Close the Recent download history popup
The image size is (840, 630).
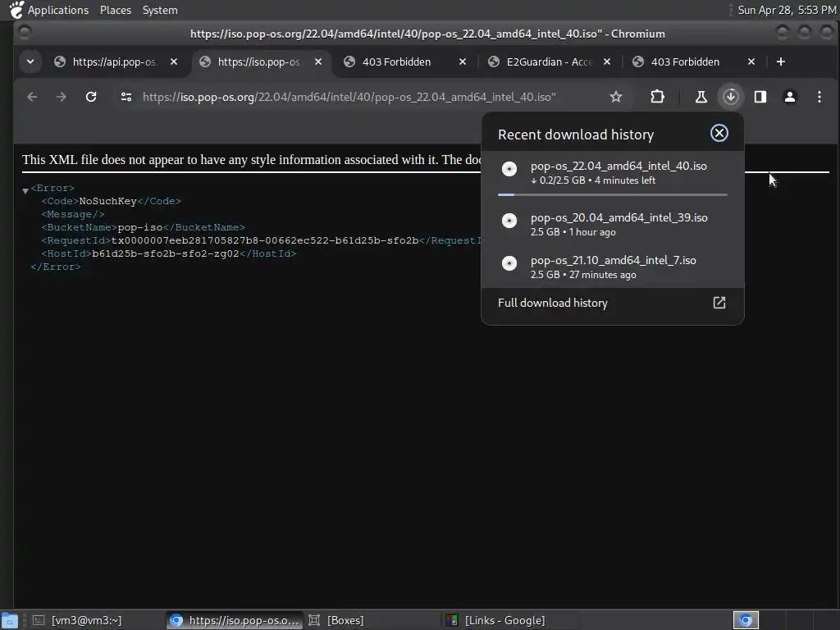(719, 133)
